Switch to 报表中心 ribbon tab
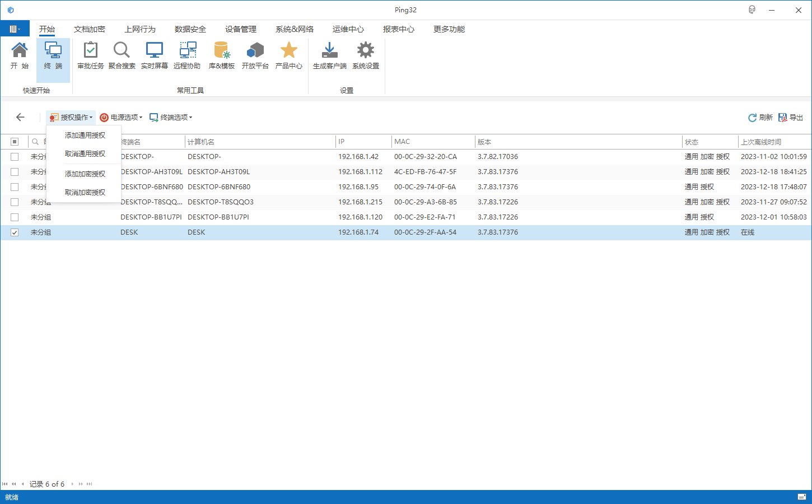The width and height of the screenshot is (812, 504). (399, 29)
